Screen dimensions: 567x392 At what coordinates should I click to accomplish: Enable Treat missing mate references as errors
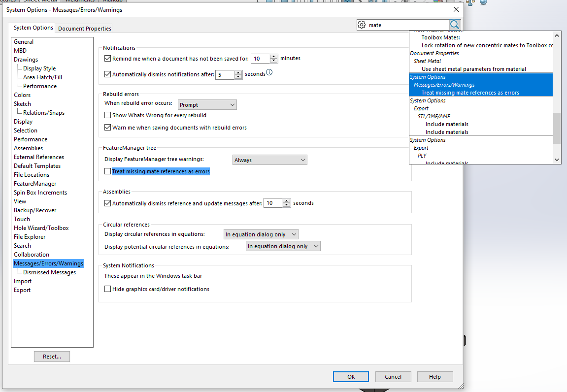click(108, 171)
